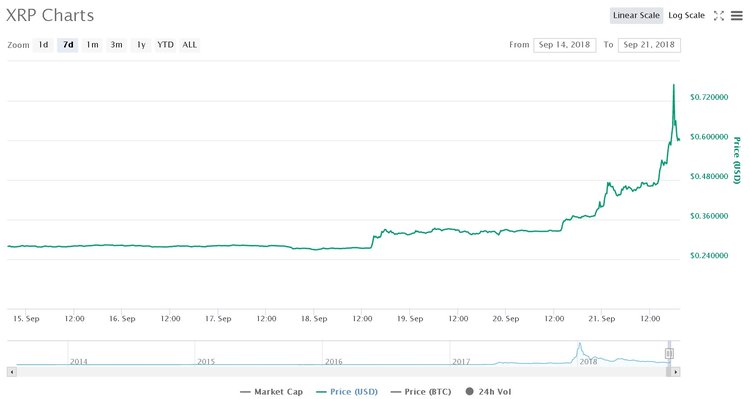Click the navigator right scroll arrow
This screenshot has width=750, height=399.
(675, 372)
